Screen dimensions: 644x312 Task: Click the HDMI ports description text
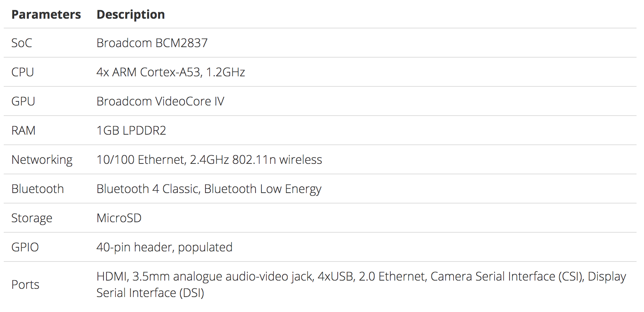(x=361, y=285)
